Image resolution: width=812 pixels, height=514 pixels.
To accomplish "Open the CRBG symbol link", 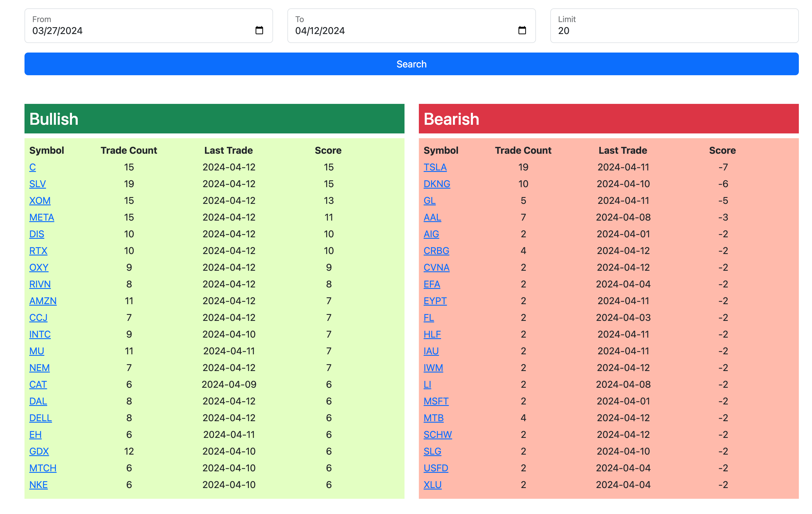I will pos(436,251).
